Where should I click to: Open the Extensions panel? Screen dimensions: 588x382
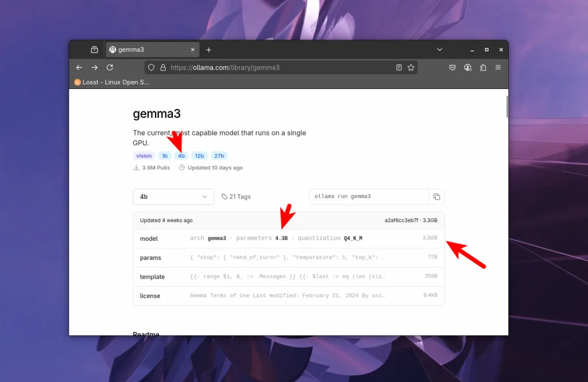(483, 68)
